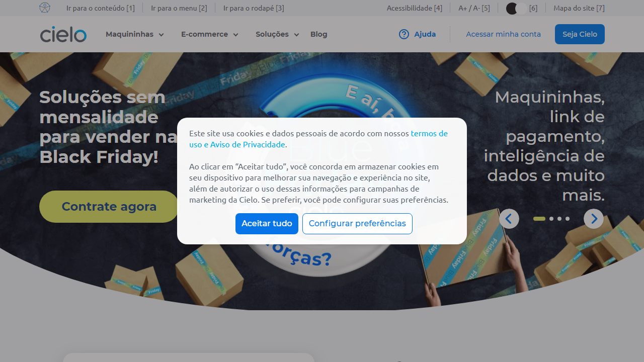644x362 pixels.
Task: Click Acessar minha conta link
Action: [503, 34]
